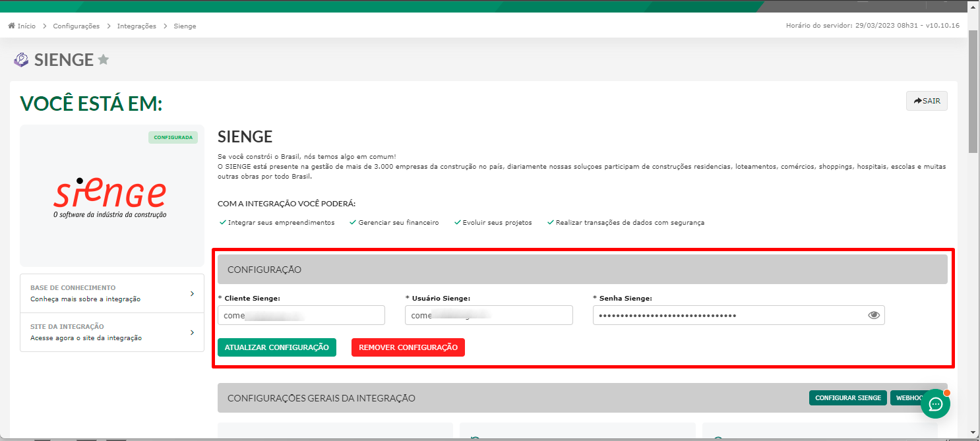Click Atualizar Configuração button
Screen dimensions: 980x441
(x=277, y=347)
